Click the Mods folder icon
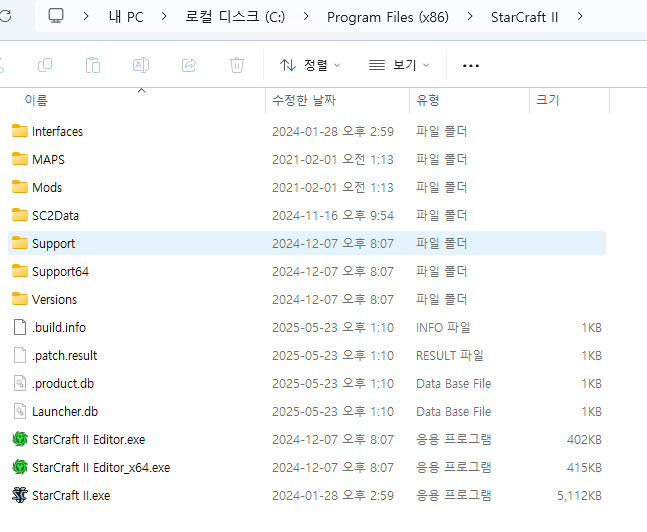Screen dimensions: 647x532 point(20,187)
